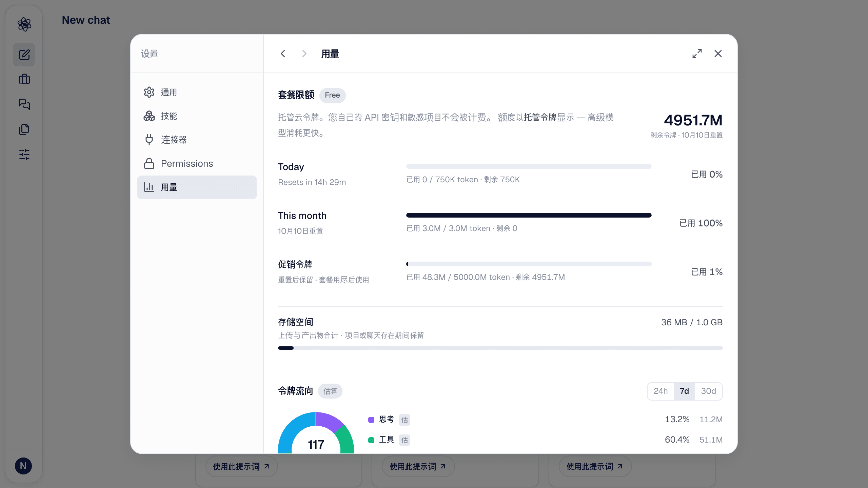Click the 估算 estimate badge
Viewport: 868px width, 488px height.
330,391
